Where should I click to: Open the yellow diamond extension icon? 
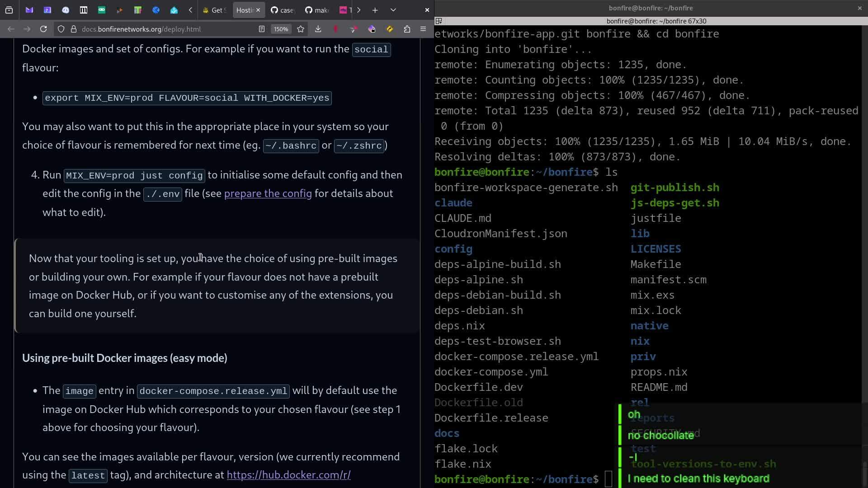[390, 29]
